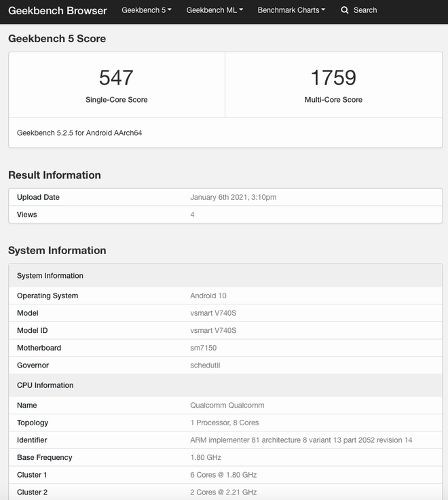This screenshot has width=448, height=500.
Task: Click the search magnifier icon
Action: [x=345, y=10]
